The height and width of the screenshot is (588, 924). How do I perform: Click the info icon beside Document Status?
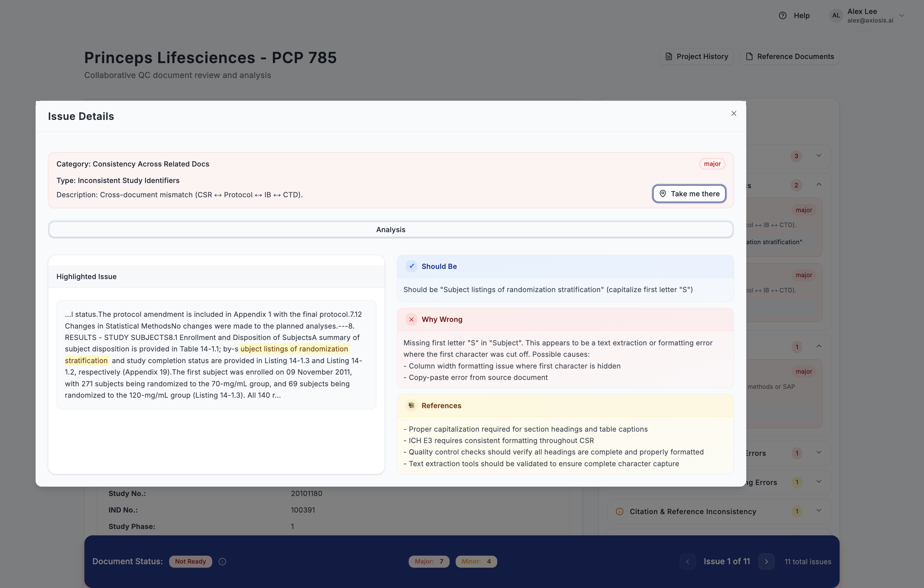(222, 562)
